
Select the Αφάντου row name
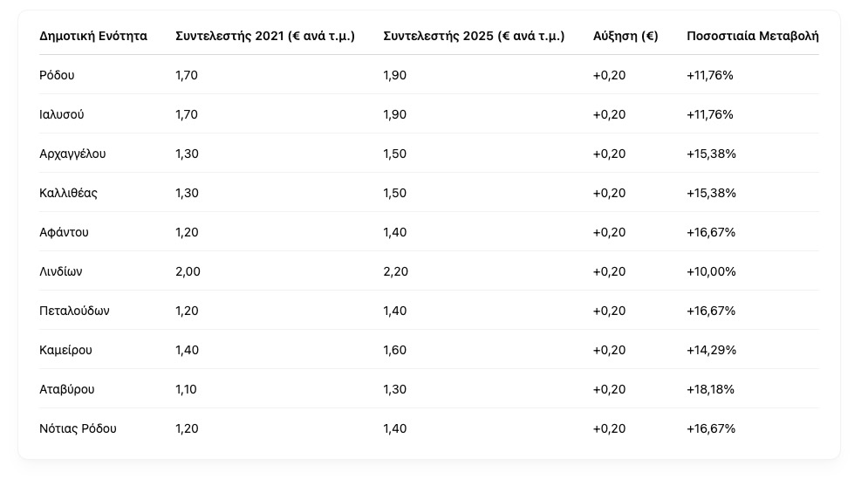64,232
